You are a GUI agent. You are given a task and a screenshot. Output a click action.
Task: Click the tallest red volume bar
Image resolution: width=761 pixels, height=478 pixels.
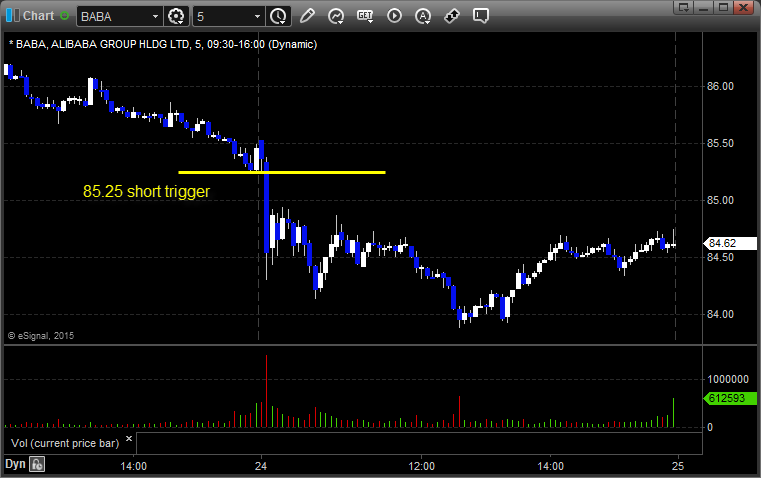click(x=266, y=391)
